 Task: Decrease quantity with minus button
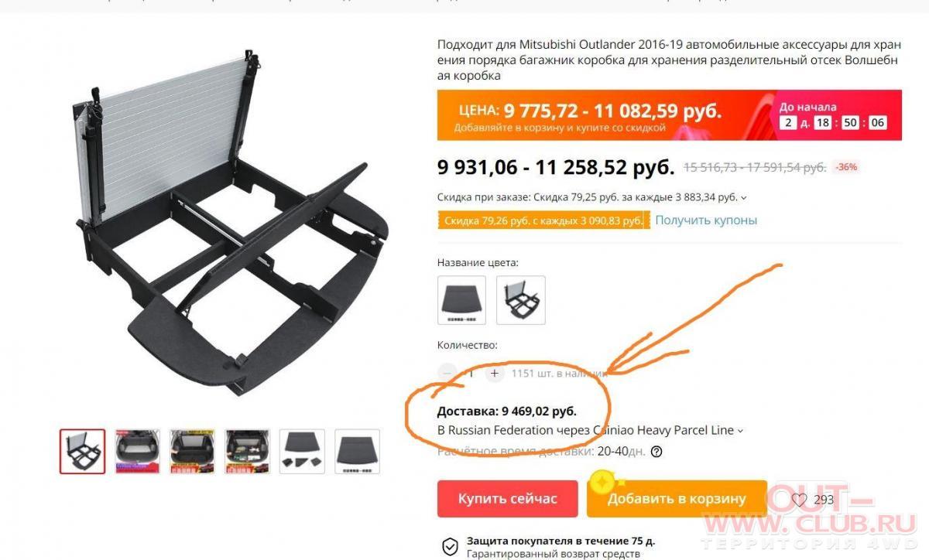click(x=447, y=373)
